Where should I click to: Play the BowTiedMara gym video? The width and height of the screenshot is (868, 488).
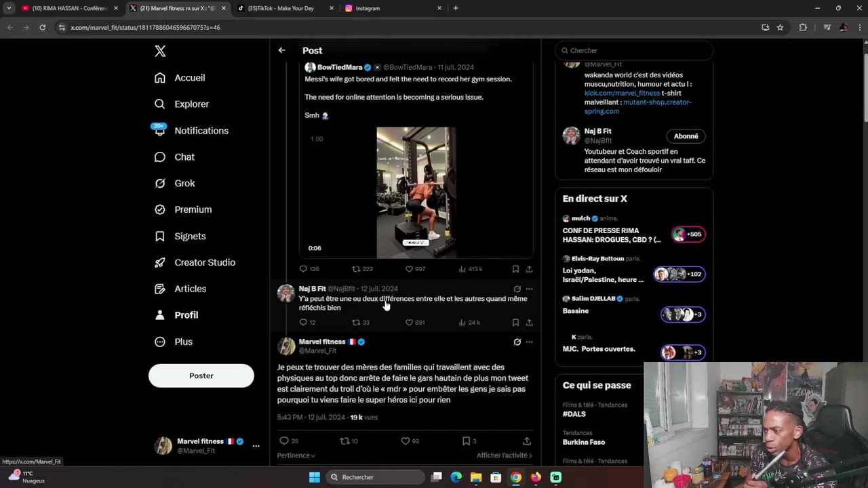(x=416, y=192)
